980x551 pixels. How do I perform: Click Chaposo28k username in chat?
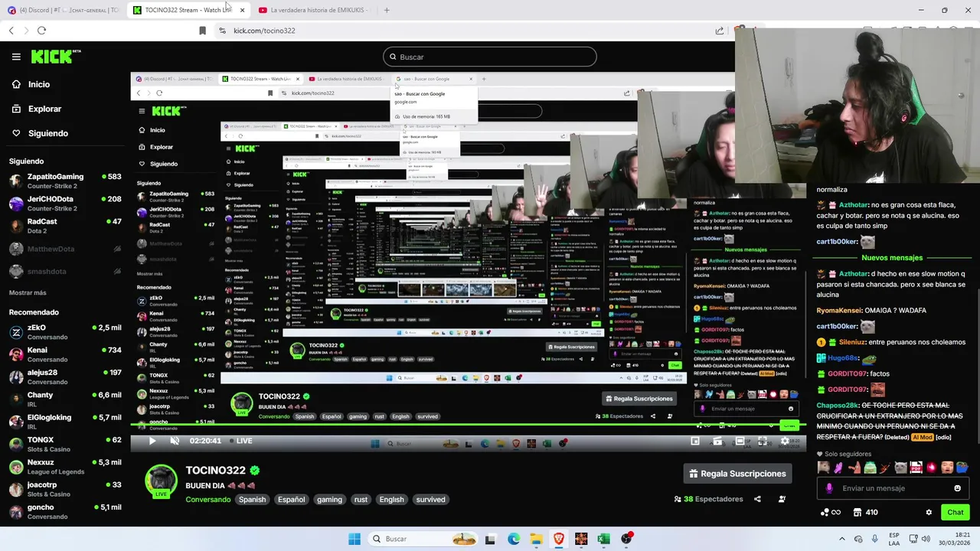838,406
